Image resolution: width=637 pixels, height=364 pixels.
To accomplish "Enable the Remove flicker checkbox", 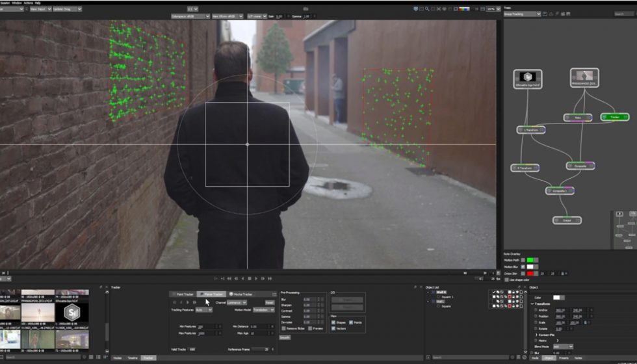I will 283,329.
